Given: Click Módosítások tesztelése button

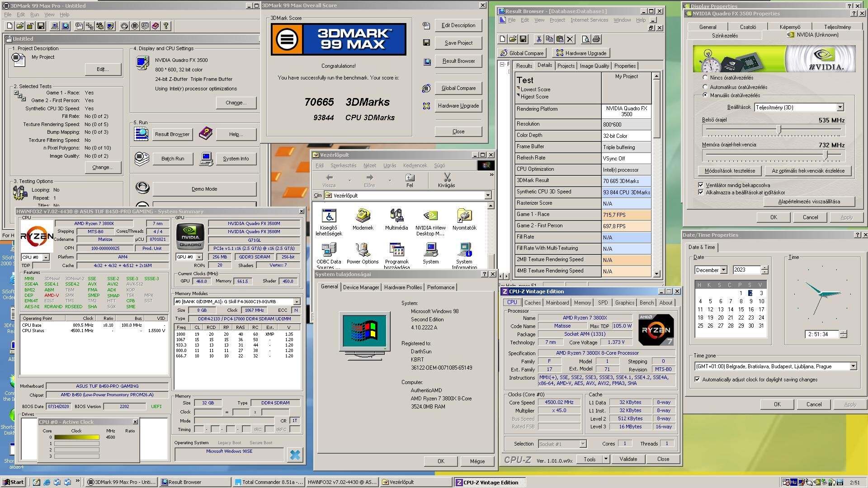Looking at the screenshot, I should coord(730,171).
